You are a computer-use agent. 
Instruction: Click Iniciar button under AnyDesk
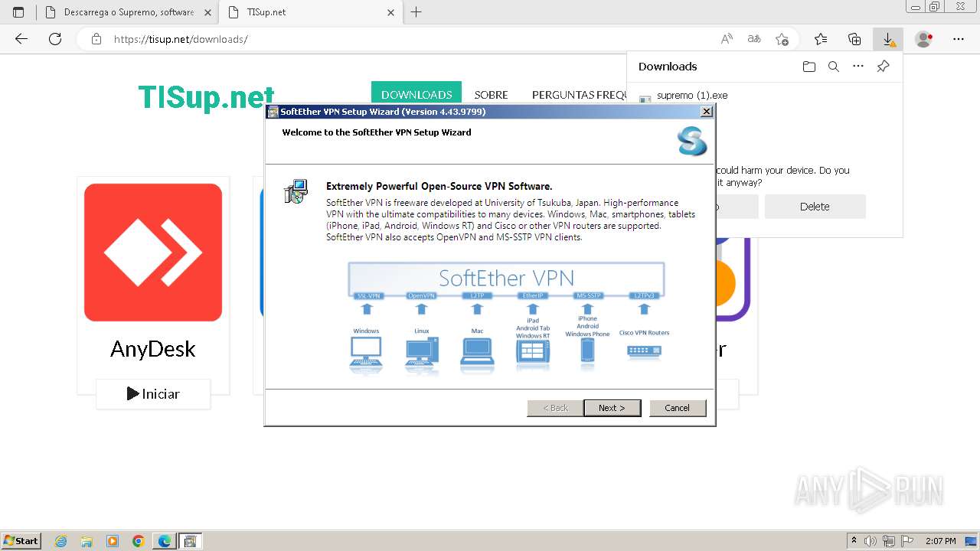153,394
